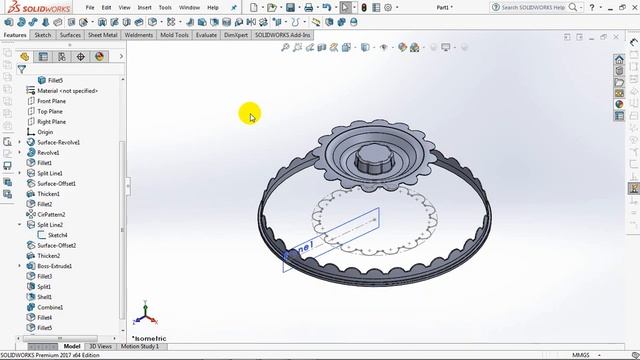The height and width of the screenshot is (360, 640).
Task: Click the Open document icon
Action: point(271,7)
